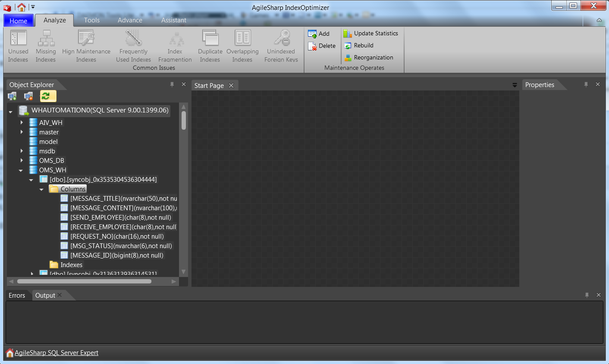Expand the master database node
This screenshot has width=609, height=364.
coord(22,132)
